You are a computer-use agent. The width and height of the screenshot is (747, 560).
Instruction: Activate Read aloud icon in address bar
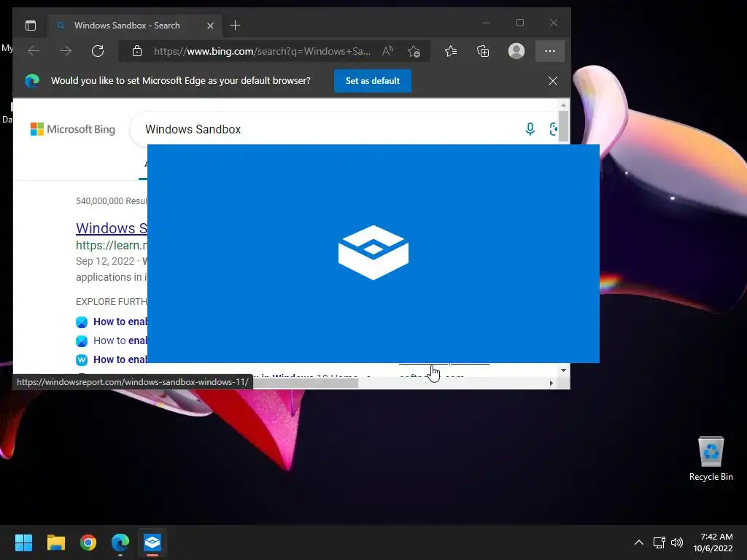(x=388, y=51)
